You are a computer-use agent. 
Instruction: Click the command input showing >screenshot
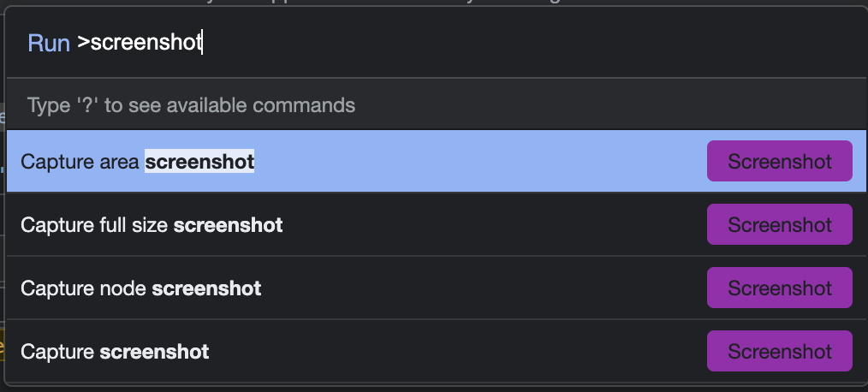click(x=428, y=44)
